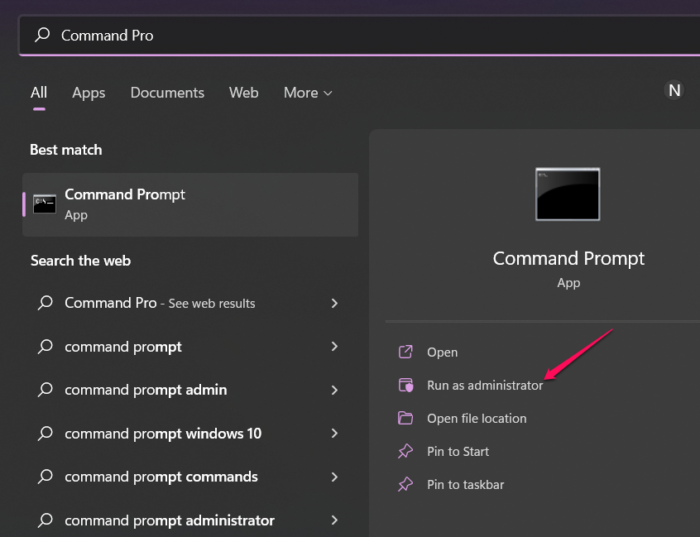Select Open file location option

click(x=476, y=418)
